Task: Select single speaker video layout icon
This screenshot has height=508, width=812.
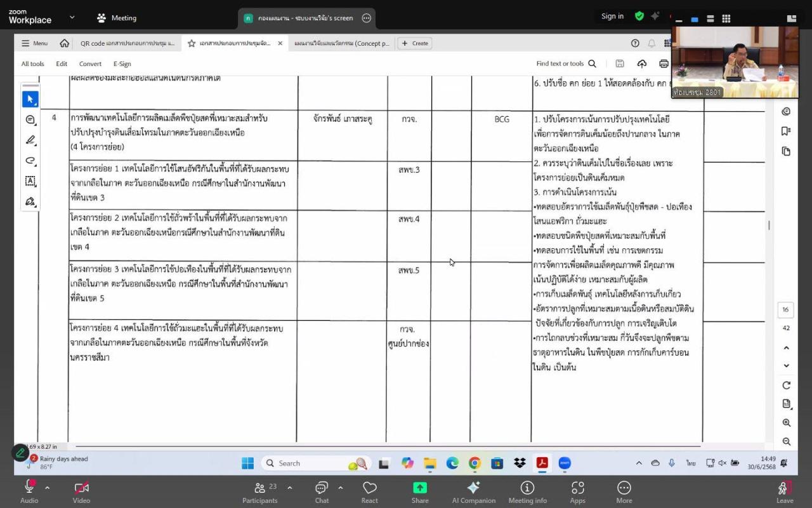Action: click(x=695, y=20)
